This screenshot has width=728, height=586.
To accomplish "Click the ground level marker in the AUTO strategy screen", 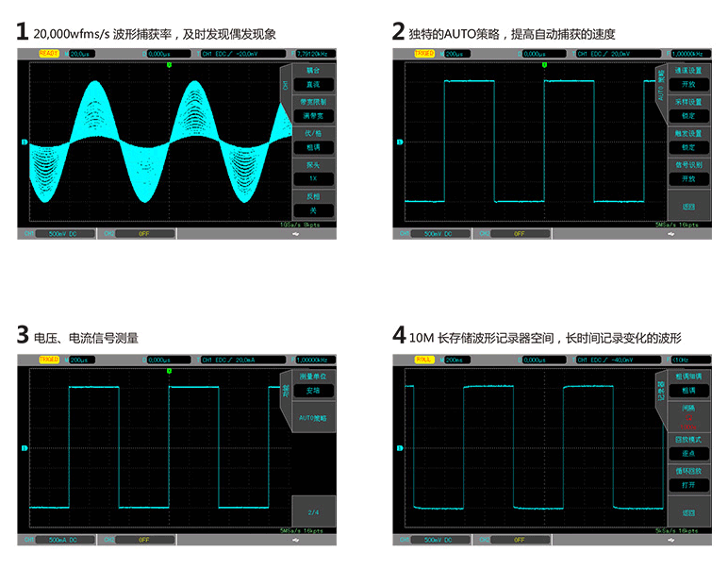I will [x=401, y=143].
